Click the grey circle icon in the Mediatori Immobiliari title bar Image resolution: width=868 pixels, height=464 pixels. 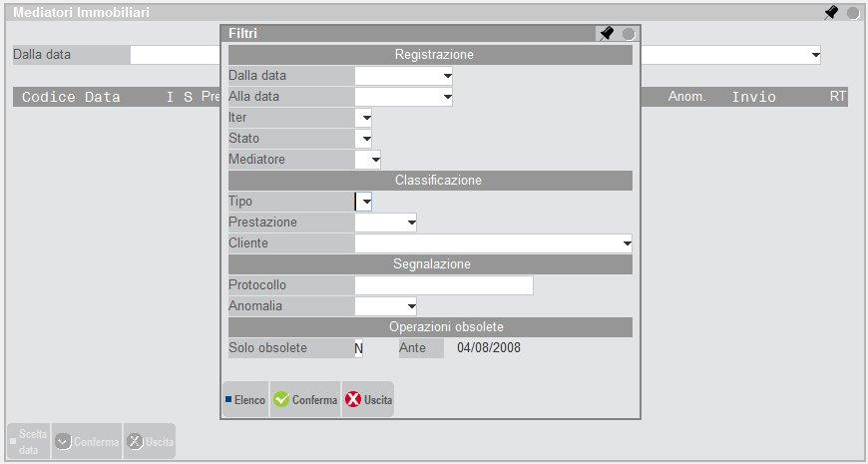[x=853, y=13]
